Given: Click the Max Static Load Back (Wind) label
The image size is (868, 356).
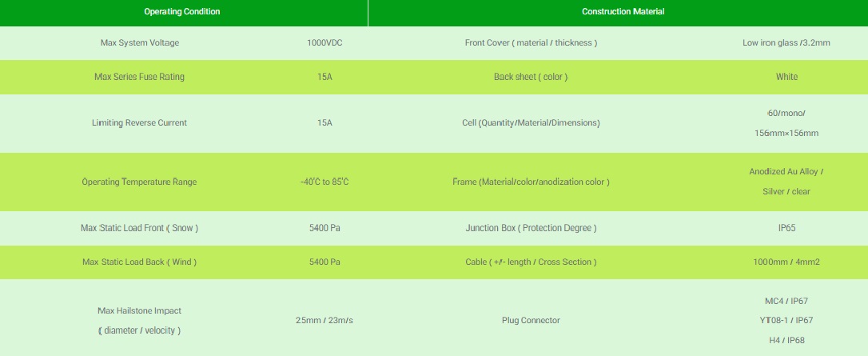Looking at the screenshot, I should click(x=139, y=262).
